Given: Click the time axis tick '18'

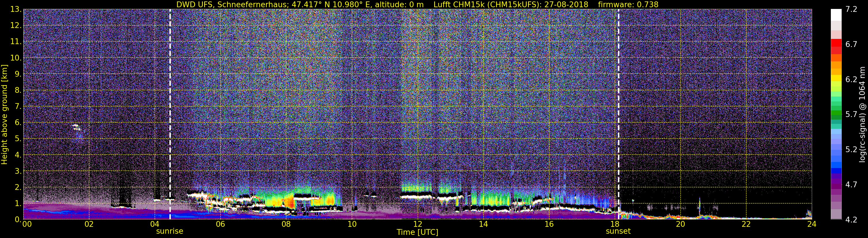Looking at the screenshot, I should click(x=614, y=224).
